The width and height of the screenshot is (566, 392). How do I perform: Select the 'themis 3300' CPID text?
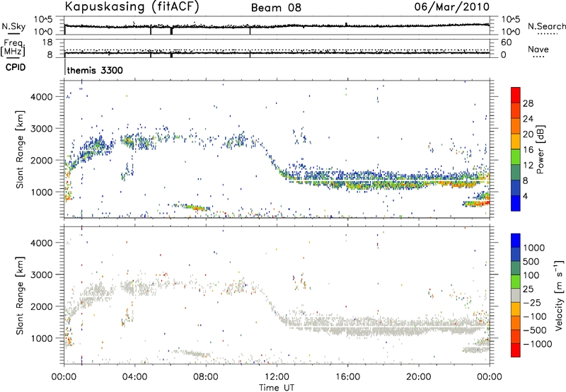pyautogui.click(x=95, y=70)
